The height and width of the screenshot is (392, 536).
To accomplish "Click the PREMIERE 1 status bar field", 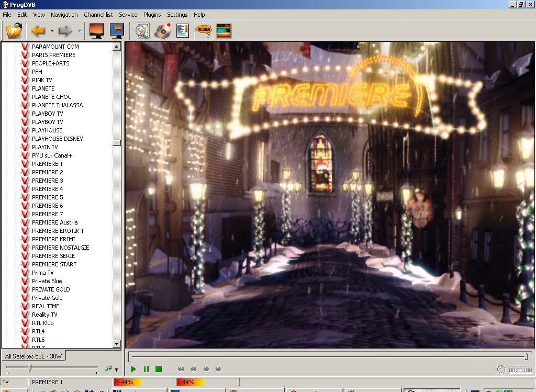I will coord(71,382).
